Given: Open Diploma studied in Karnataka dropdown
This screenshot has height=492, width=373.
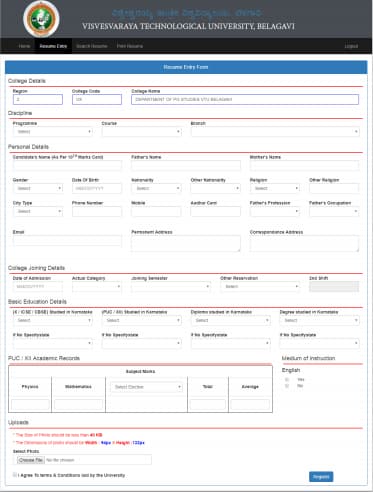Looking at the screenshot, I should (231, 320).
